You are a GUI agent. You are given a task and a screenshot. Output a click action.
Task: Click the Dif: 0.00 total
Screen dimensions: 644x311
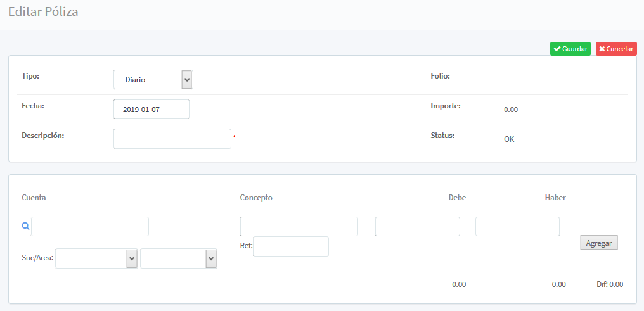pyautogui.click(x=609, y=284)
